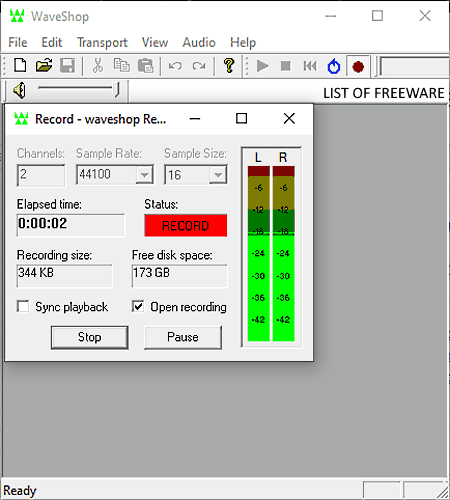Image resolution: width=450 pixels, height=500 pixels.
Task: Click the Ready status bar text
Action: coord(20,491)
